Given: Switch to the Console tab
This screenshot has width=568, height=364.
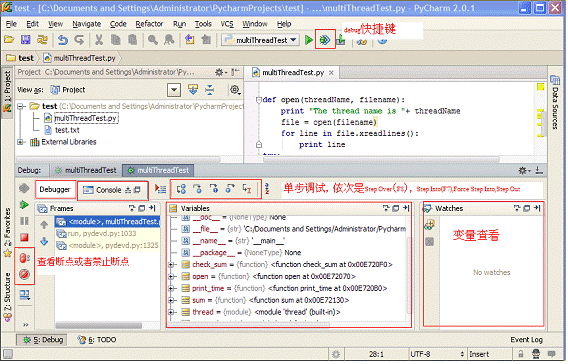Looking at the screenshot, I should (x=112, y=190).
